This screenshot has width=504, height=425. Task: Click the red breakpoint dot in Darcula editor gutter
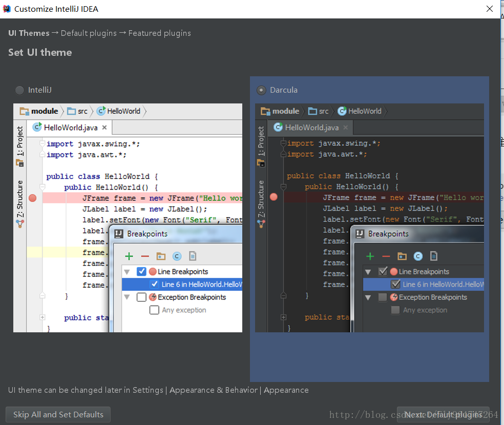(274, 197)
